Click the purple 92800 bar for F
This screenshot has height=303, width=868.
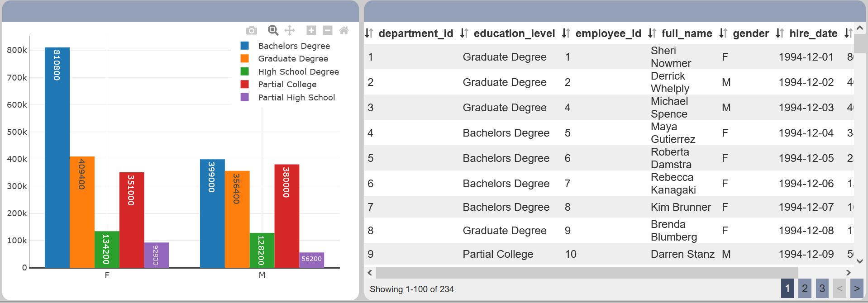tap(157, 255)
